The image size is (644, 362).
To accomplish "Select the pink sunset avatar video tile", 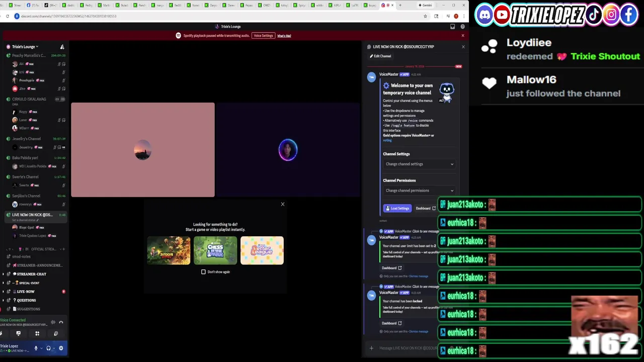I will click(143, 150).
